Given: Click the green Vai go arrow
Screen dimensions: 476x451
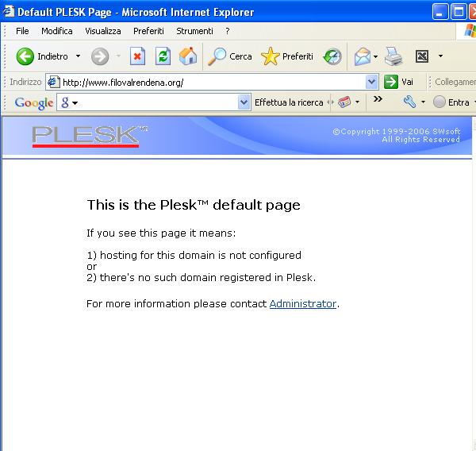Looking at the screenshot, I should pyautogui.click(x=390, y=82).
